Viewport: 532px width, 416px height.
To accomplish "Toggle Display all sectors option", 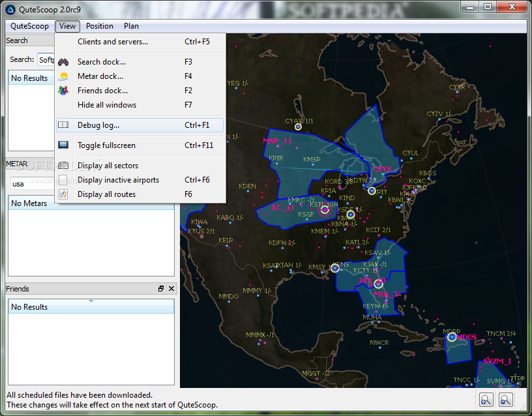I will coord(140,166).
